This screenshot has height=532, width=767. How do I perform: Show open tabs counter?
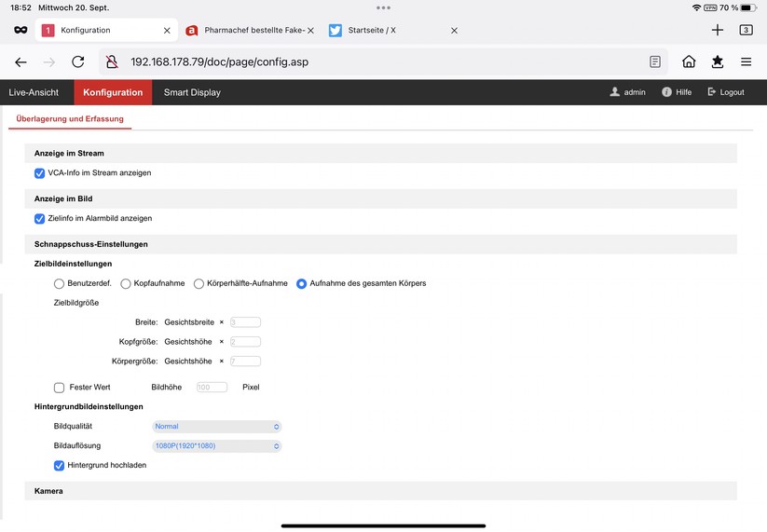pos(746,30)
